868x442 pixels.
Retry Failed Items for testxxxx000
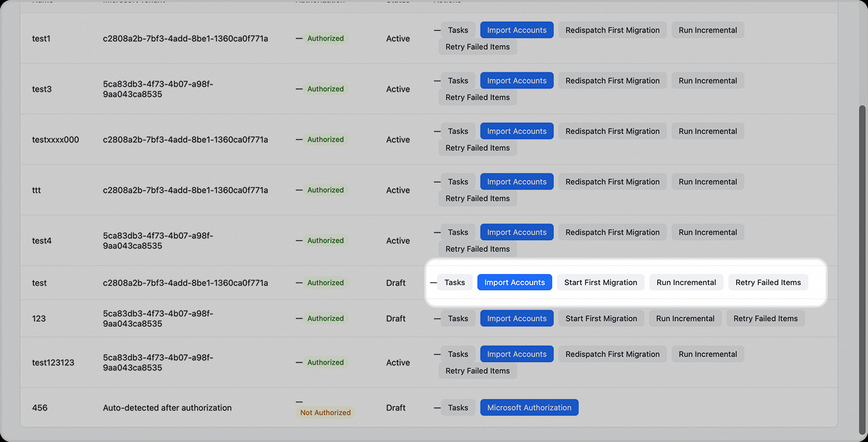tap(478, 148)
